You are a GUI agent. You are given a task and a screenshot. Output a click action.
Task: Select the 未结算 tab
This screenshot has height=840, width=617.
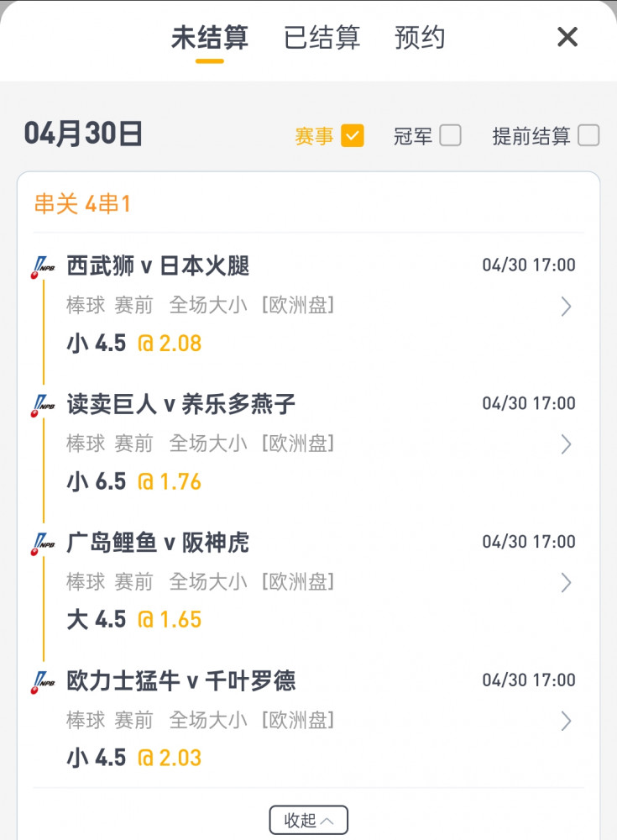click(210, 38)
